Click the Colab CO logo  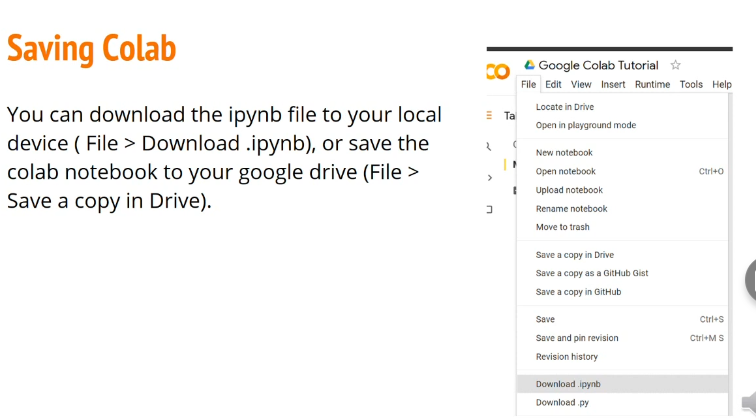[x=498, y=72]
